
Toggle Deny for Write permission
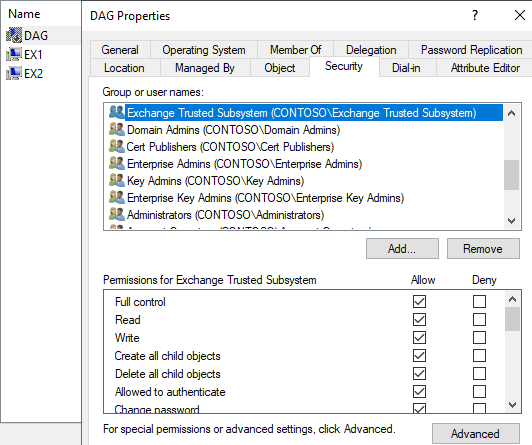coord(479,337)
